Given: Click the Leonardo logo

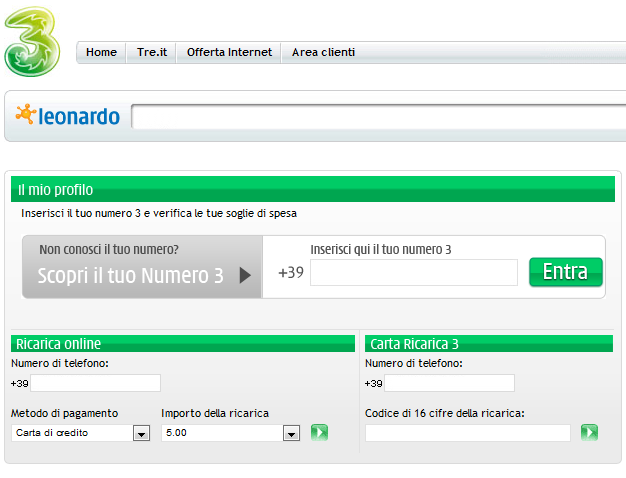Looking at the screenshot, I should click(67, 116).
